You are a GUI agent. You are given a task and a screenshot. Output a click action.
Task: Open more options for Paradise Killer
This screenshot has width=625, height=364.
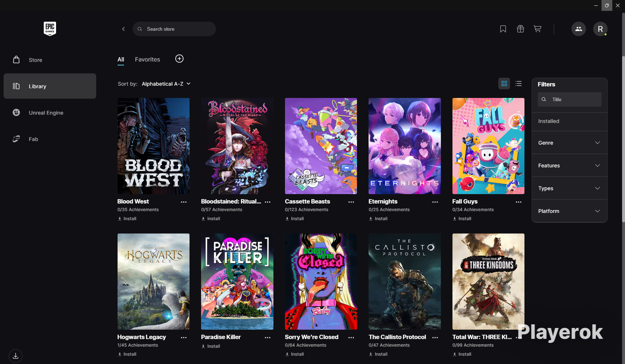pos(268,338)
